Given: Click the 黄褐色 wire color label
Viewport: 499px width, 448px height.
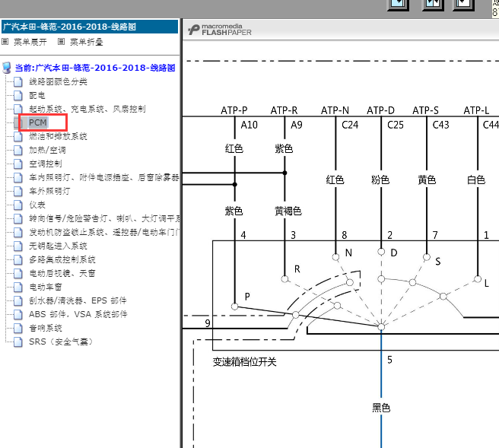Looking at the screenshot, I should tap(288, 211).
